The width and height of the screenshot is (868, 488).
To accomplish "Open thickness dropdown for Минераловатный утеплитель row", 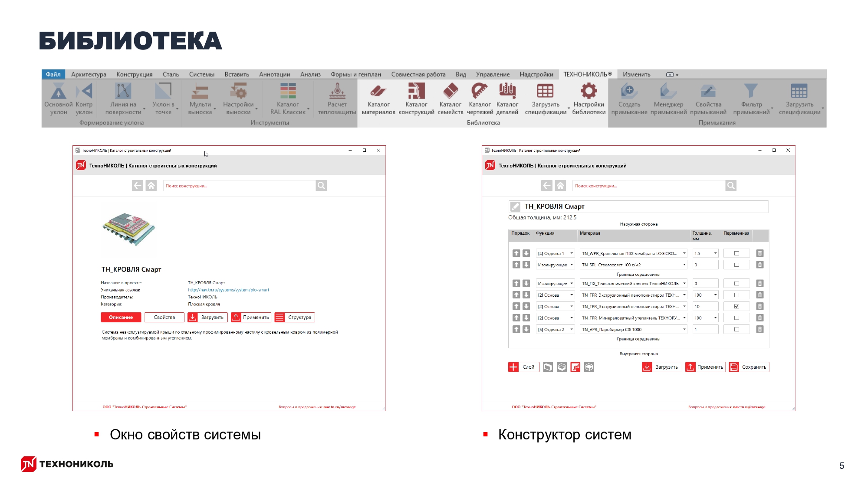I will (x=705, y=318).
